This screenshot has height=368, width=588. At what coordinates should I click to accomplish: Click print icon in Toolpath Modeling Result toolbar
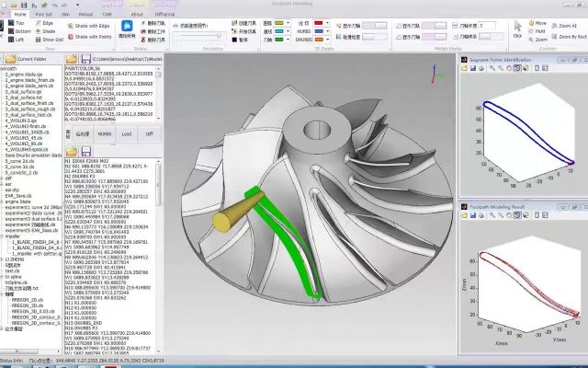(x=481, y=215)
